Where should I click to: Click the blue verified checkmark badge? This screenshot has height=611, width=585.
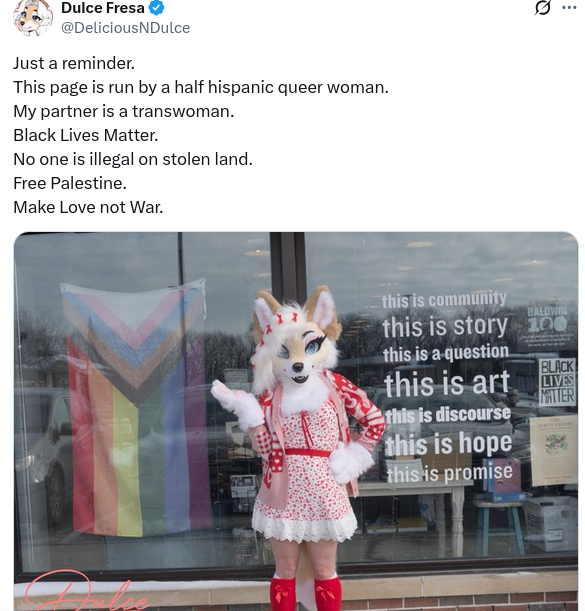pos(157,8)
